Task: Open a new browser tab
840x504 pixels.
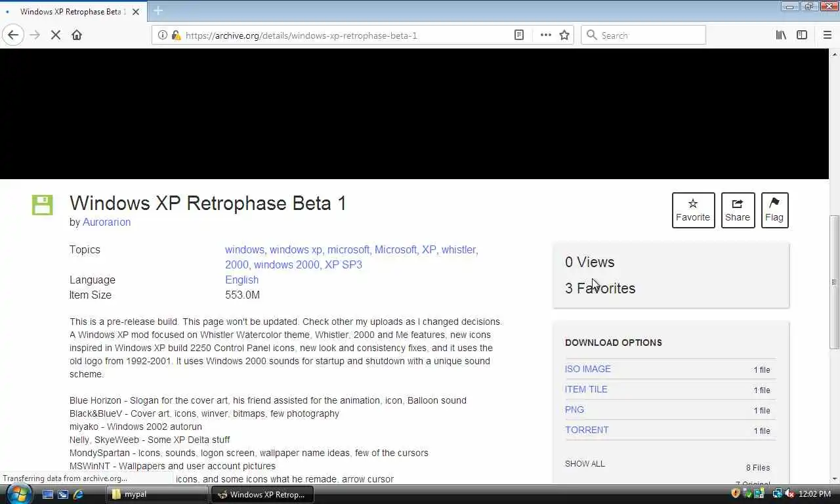Action: pos(158,11)
